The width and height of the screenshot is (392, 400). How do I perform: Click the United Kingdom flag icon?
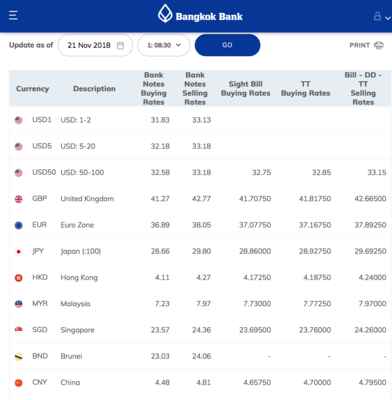point(19,199)
